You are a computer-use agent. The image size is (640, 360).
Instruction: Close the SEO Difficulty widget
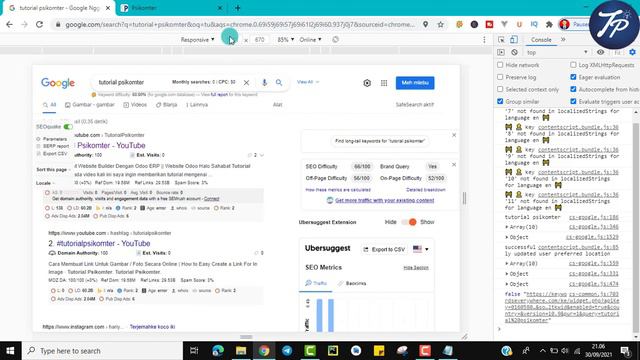pyautogui.click(x=454, y=164)
